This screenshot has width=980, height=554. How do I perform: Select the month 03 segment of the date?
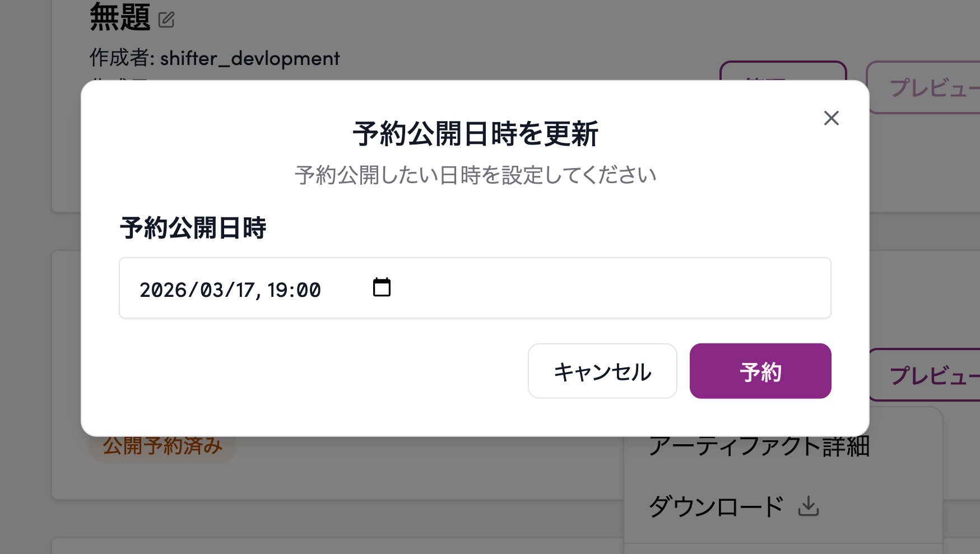[x=211, y=290]
